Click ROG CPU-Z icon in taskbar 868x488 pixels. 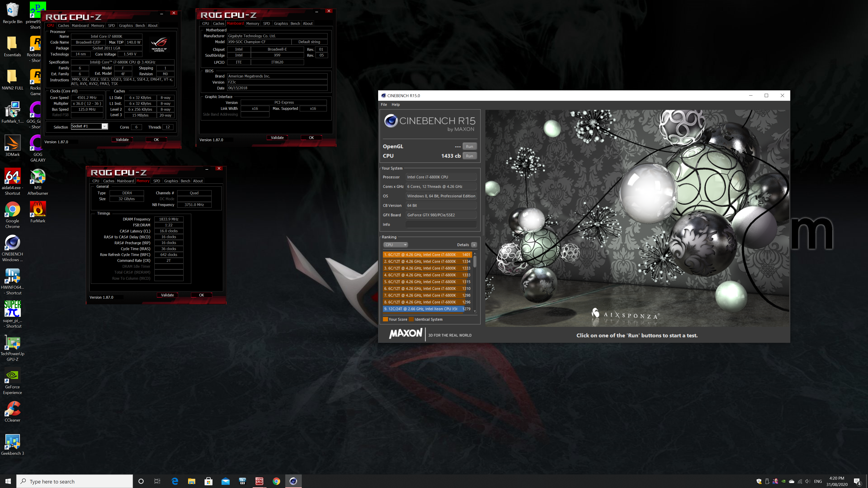259,481
